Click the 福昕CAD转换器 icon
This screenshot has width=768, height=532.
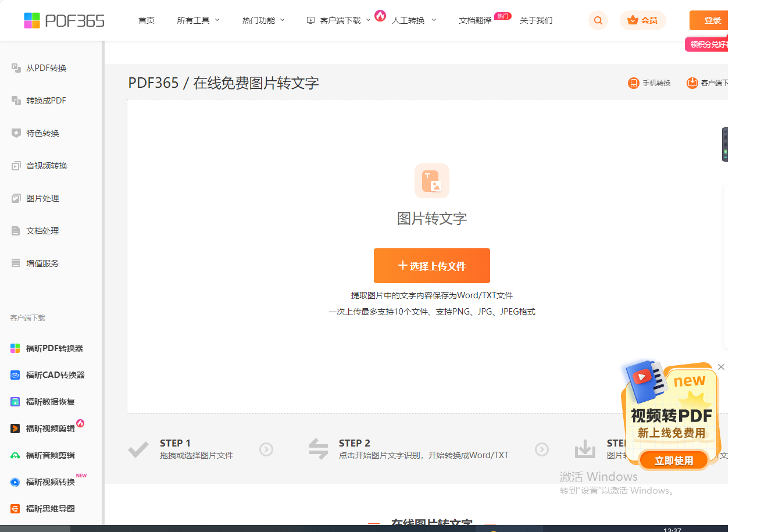(x=15, y=375)
